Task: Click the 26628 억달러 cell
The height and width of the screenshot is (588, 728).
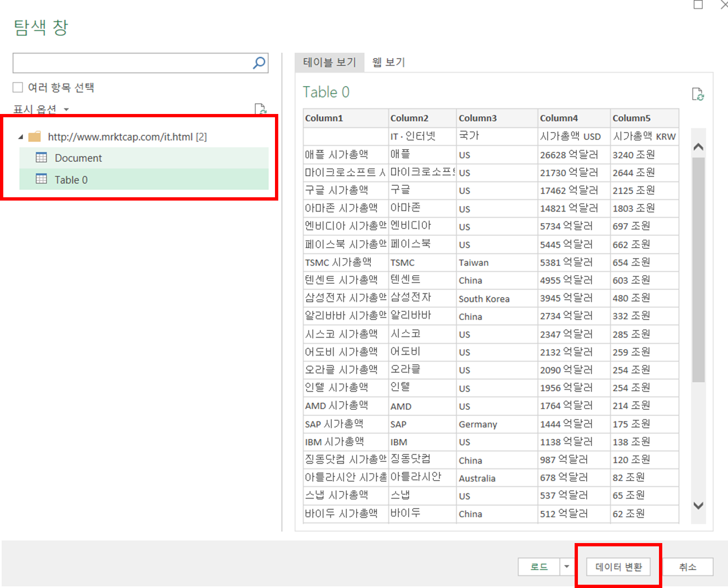Action: 574,155
